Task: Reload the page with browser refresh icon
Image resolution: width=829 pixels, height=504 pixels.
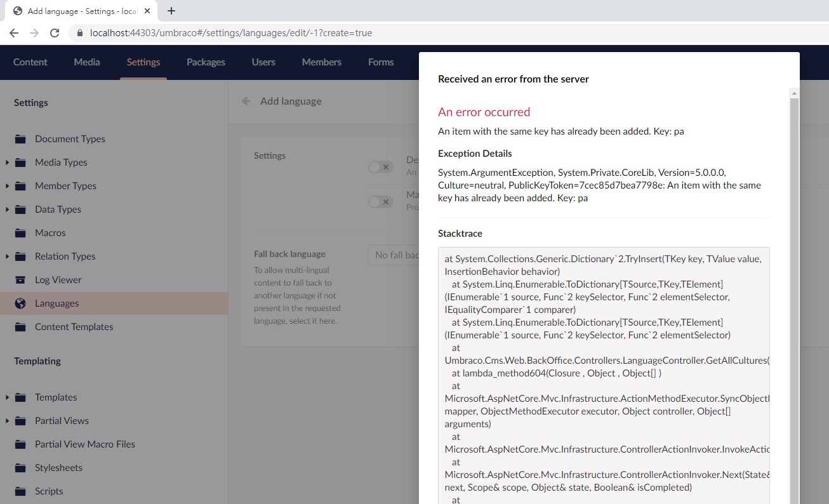Action: [x=55, y=33]
